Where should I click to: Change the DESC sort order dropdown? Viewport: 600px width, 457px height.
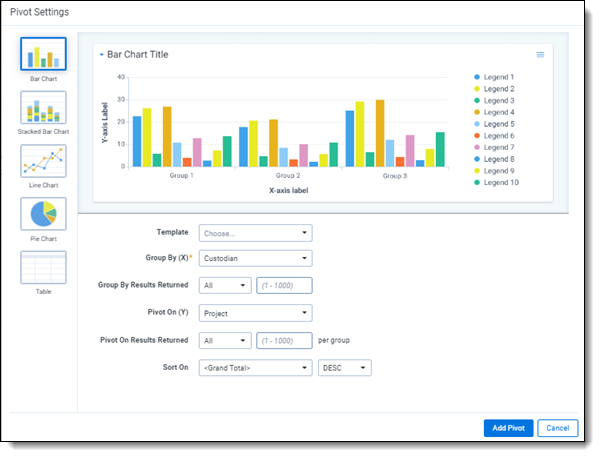(344, 368)
